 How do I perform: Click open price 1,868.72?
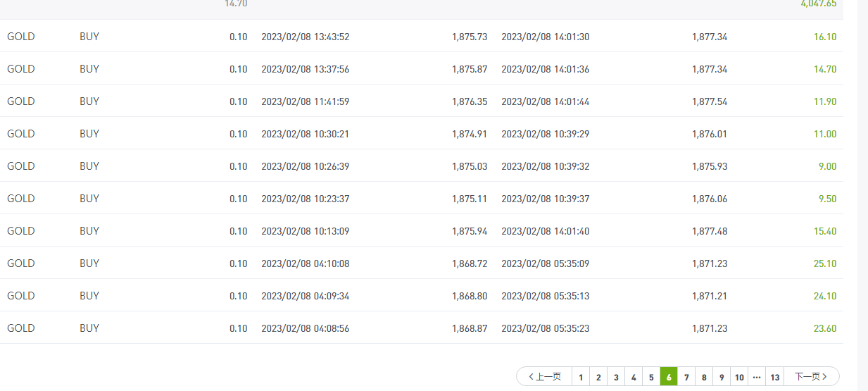(470, 263)
